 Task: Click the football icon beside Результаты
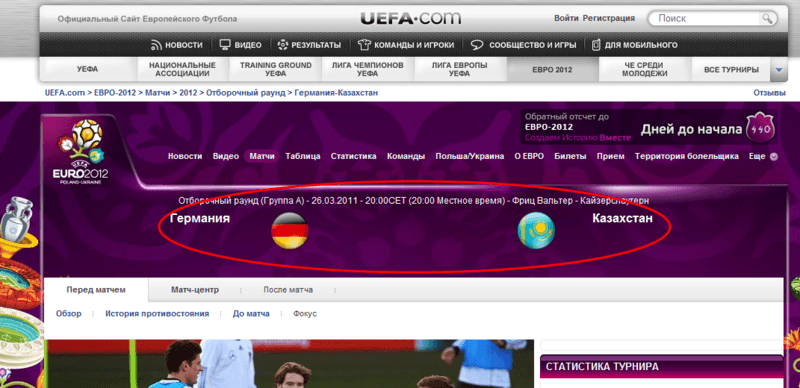click(283, 45)
